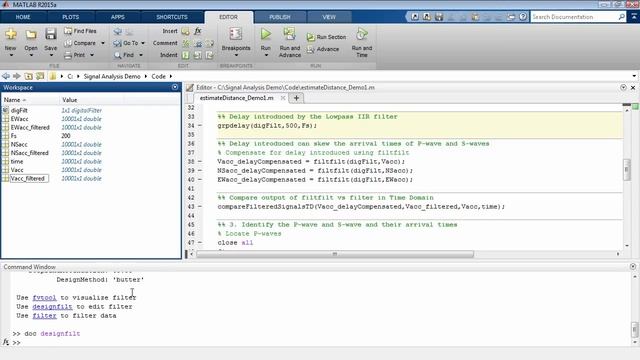640x360 pixels.
Task: Click Signal Analysis Demo in path
Action: tap(112, 76)
